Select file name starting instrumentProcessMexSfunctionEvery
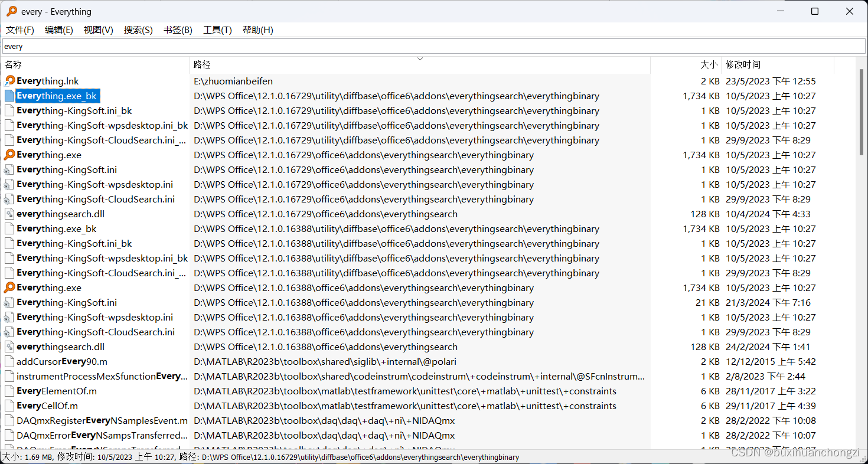 [x=102, y=376]
